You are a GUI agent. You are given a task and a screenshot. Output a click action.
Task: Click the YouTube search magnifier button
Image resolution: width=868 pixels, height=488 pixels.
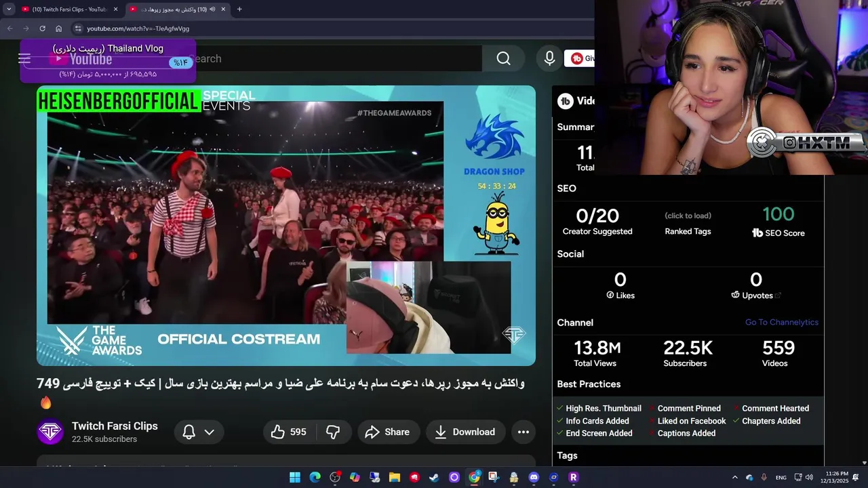point(503,59)
